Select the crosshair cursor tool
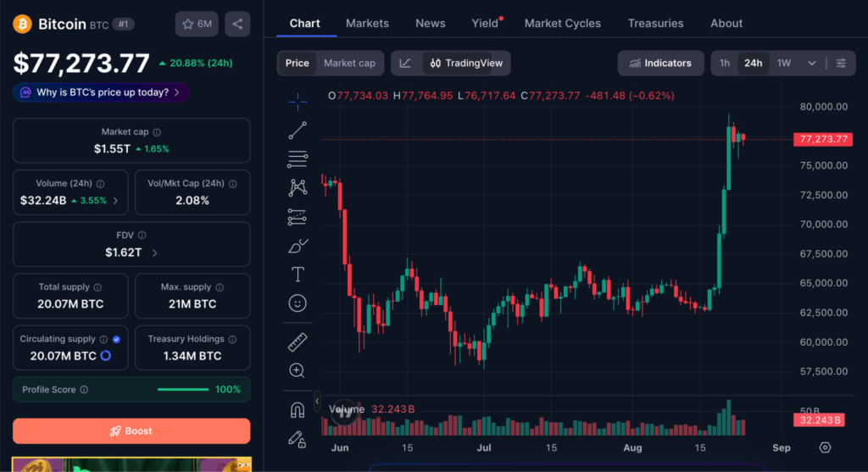The image size is (868, 472). tap(298, 102)
